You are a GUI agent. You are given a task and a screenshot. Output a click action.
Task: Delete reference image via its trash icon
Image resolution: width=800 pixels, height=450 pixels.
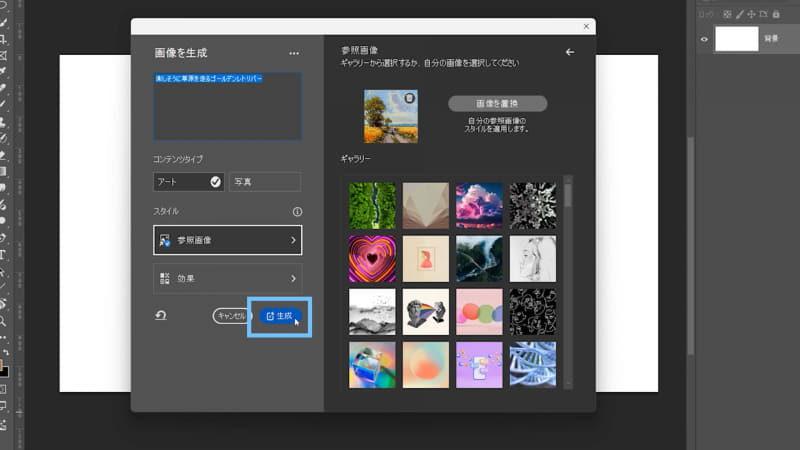click(409, 98)
